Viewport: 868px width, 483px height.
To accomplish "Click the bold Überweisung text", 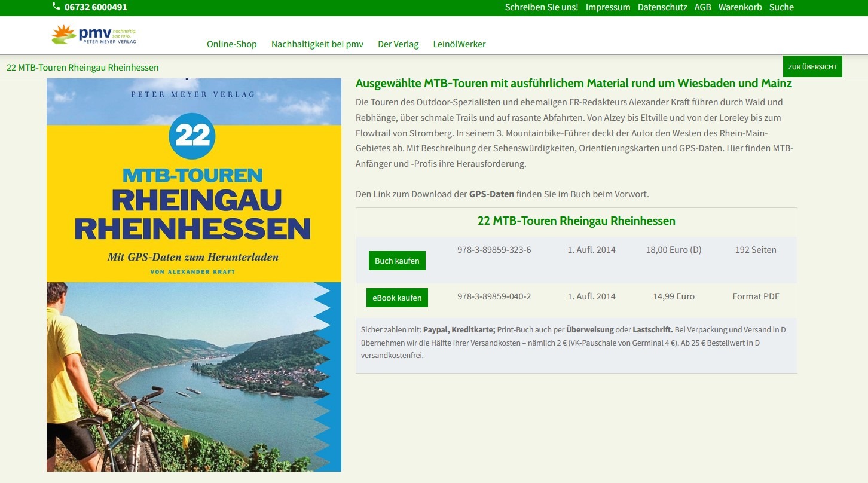I will 589,329.
